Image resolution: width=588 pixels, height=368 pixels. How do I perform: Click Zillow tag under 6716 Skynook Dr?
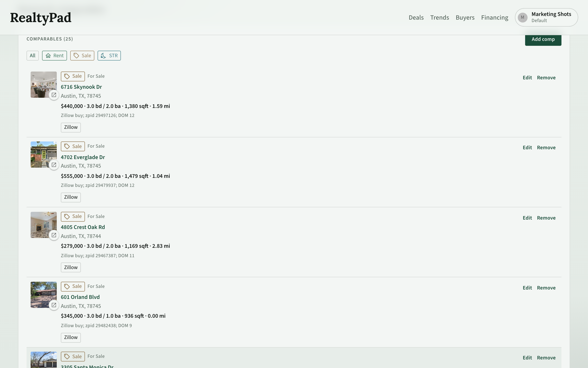(71, 127)
